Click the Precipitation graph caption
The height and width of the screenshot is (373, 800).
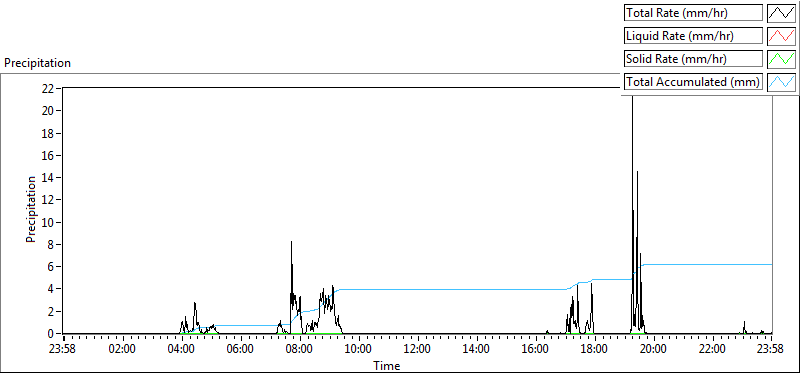point(37,63)
